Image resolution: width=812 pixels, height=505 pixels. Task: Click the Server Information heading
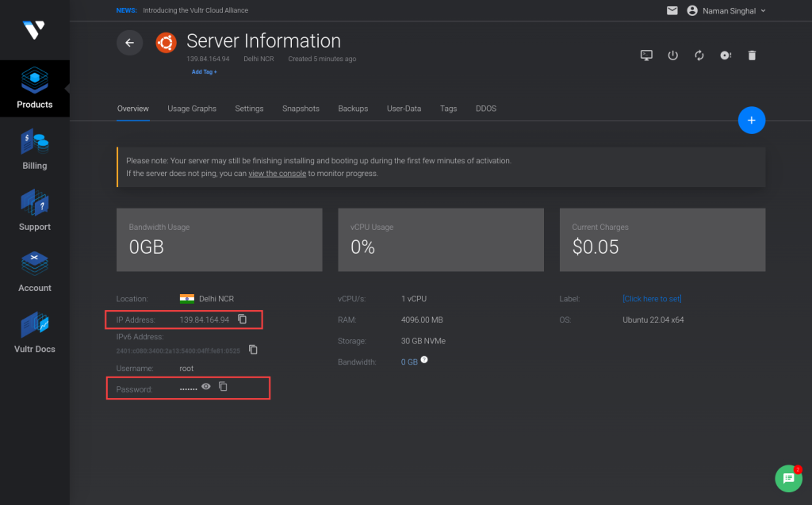point(263,41)
